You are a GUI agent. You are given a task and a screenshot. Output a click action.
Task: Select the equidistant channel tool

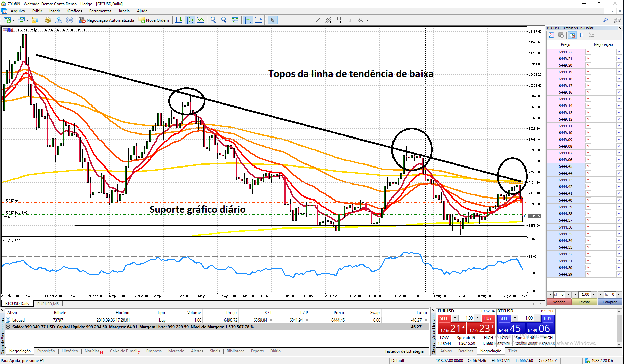(x=328, y=20)
